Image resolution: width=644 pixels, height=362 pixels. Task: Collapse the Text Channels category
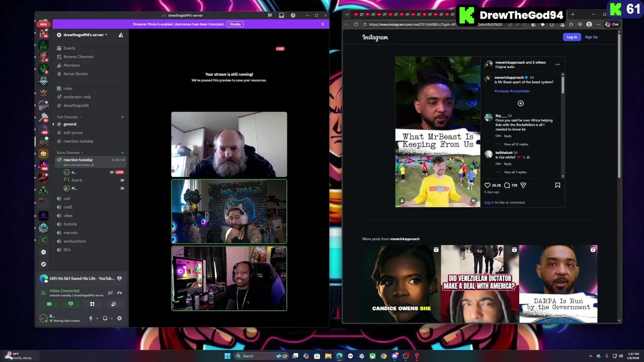pos(68,117)
